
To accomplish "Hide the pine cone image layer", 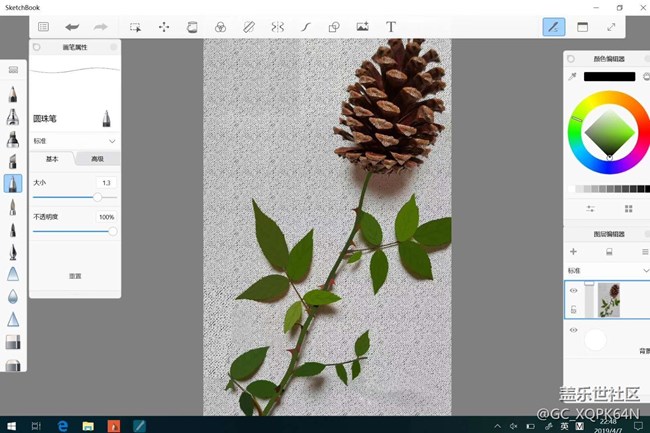I will 574,291.
